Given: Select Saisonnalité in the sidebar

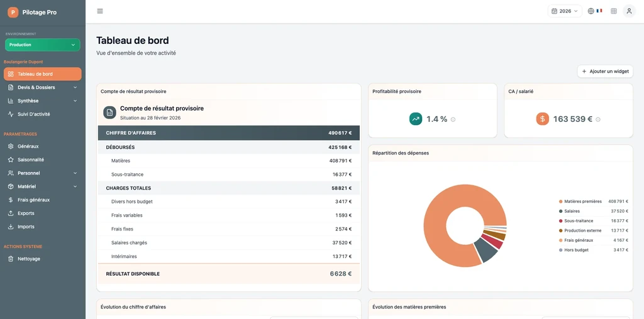Looking at the screenshot, I should [30, 159].
